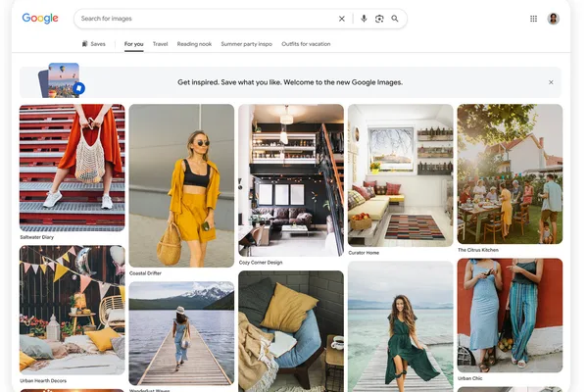Screen dimensions: 588x392
Task: Open the Outfits for vacation tab
Action: click(x=306, y=44)
